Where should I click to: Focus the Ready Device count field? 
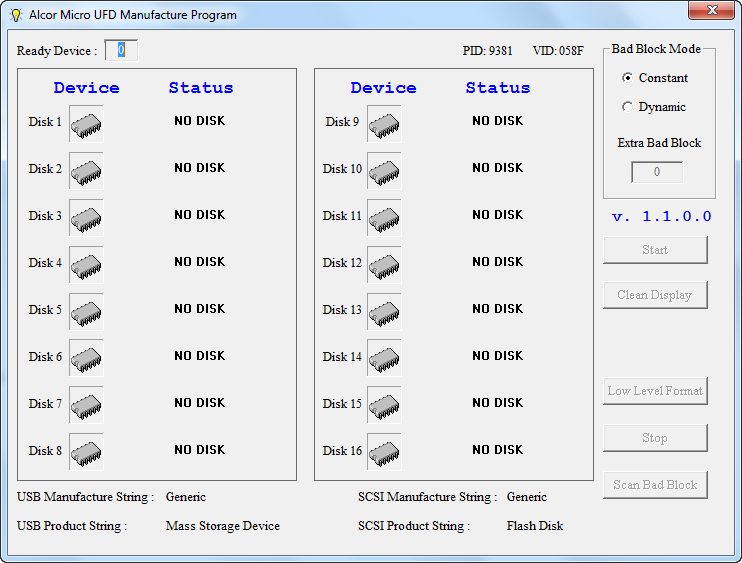[121, 50]
